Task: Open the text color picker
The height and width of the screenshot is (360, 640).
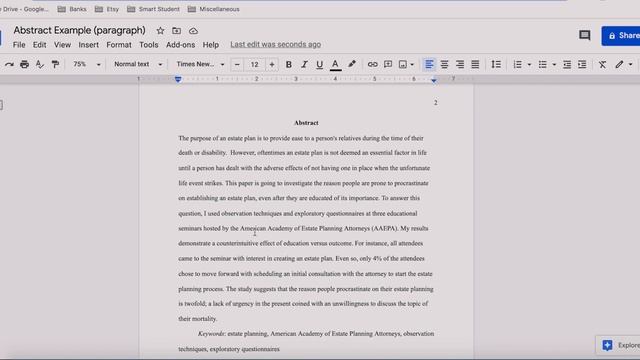Action: (335, 64)
